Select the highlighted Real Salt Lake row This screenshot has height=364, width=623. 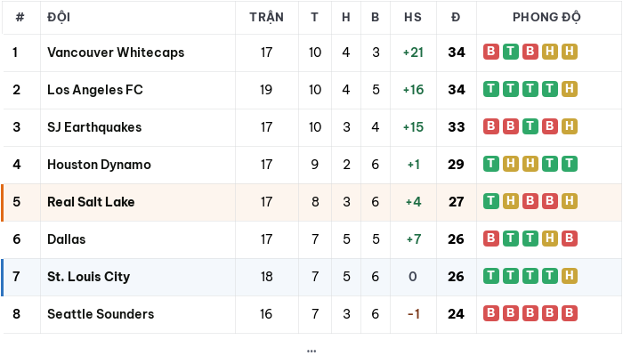point(311,202)
